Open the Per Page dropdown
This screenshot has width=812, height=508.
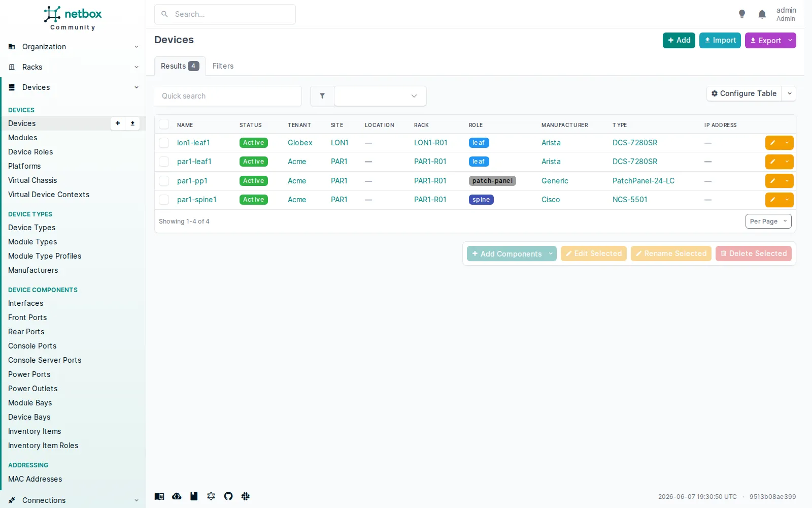point(768,221)
